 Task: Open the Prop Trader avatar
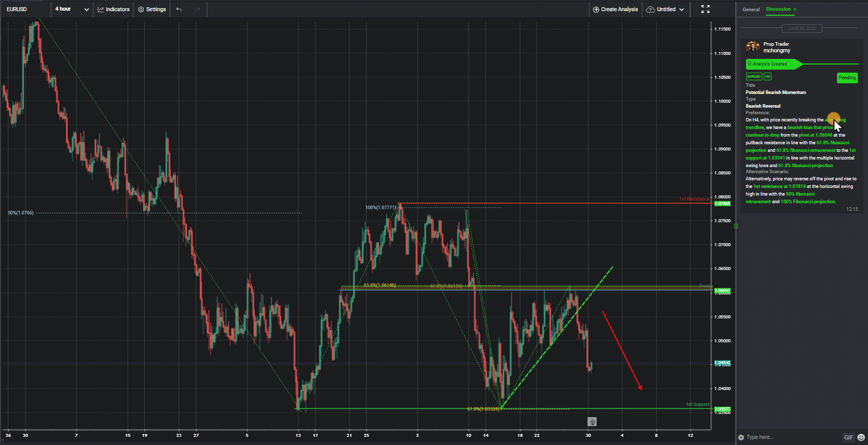[x=753, y=47]
